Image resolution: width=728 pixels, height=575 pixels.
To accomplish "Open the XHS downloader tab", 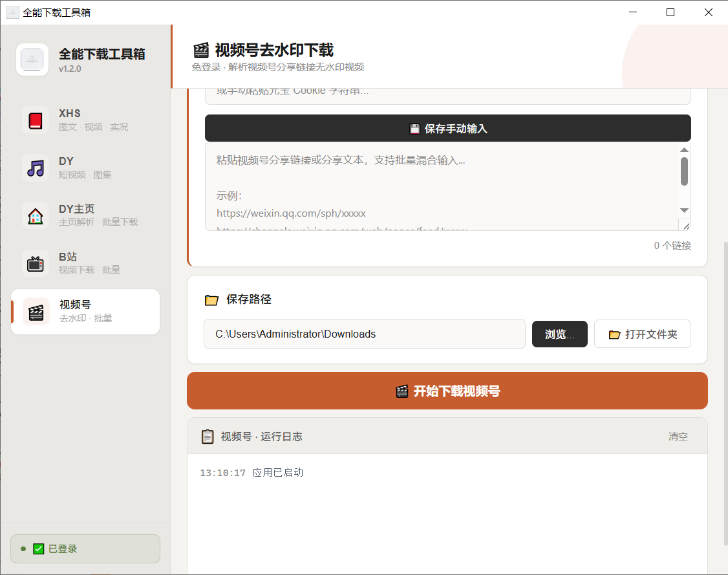I will [x=85, y=120].
